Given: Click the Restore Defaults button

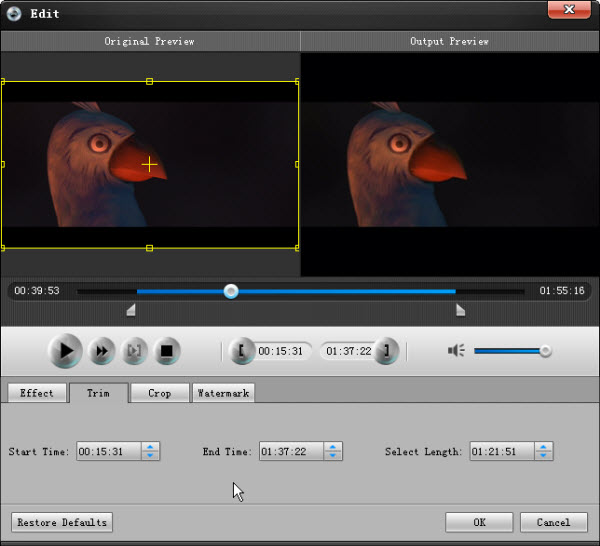Looking at the screenshot, I should tap(62, 522).
